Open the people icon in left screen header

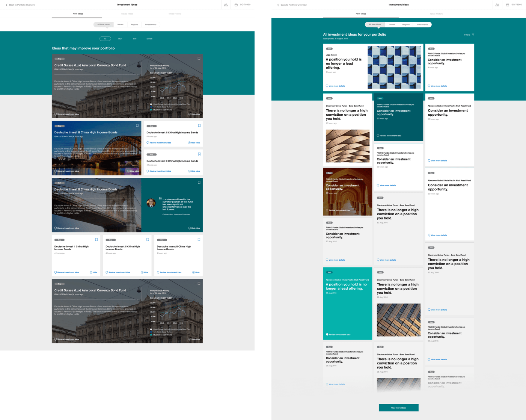click(x=226, y=5)
